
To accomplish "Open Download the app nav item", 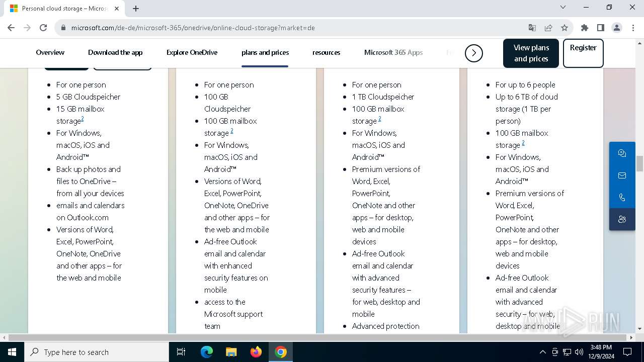I will click(115, 52).
